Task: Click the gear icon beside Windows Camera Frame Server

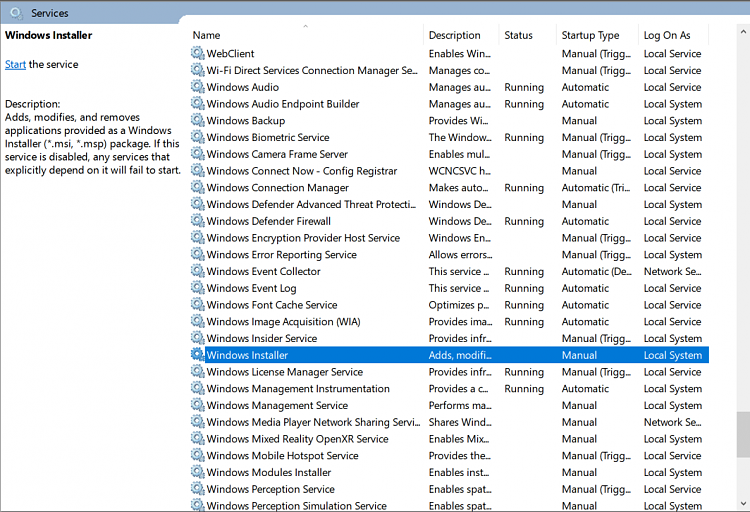Action: click(x=198, y=154)
